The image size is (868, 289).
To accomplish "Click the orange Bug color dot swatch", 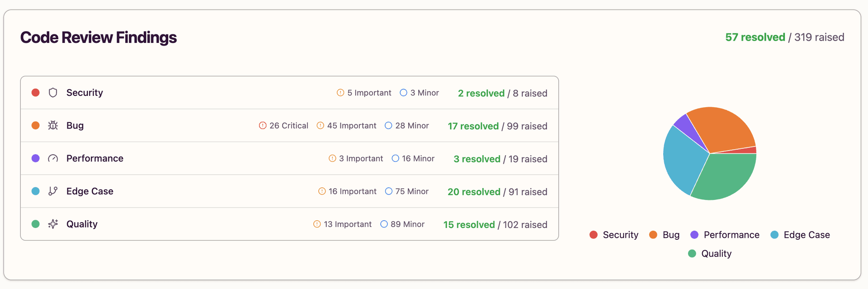I will (x=35, y=125).
